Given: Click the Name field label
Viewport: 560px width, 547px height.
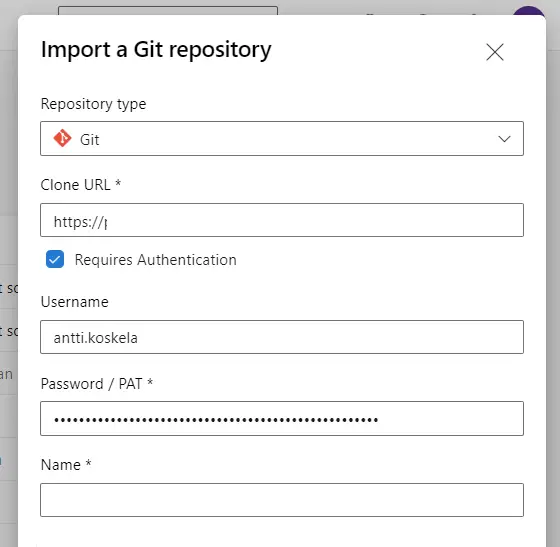Looking at the screenshot, I should click(66, 465).
